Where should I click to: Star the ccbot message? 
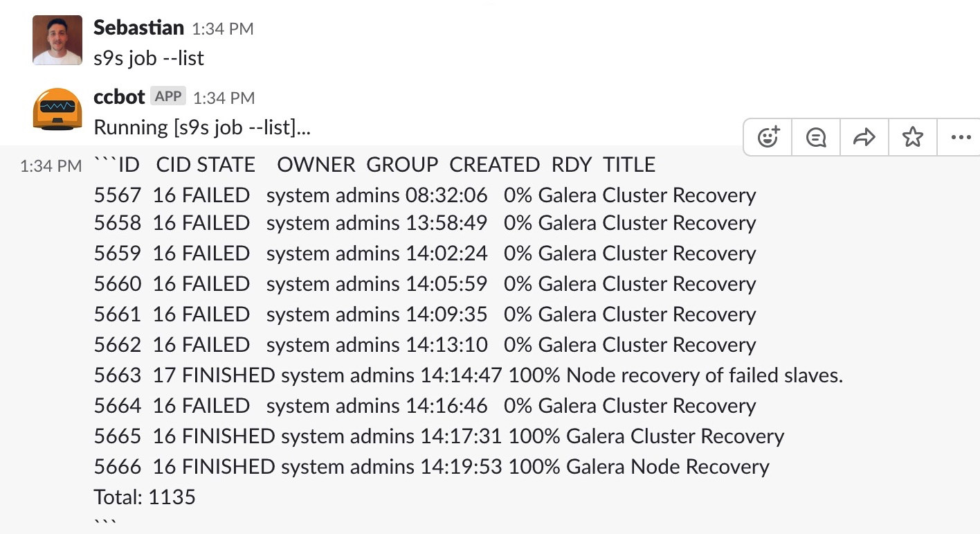point(913,137)
